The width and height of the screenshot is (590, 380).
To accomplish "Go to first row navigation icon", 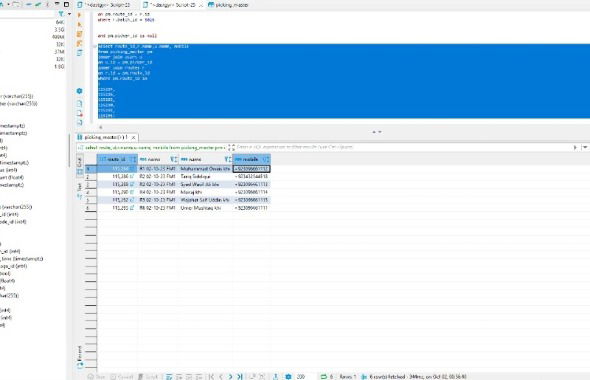I will pos(211,377).
